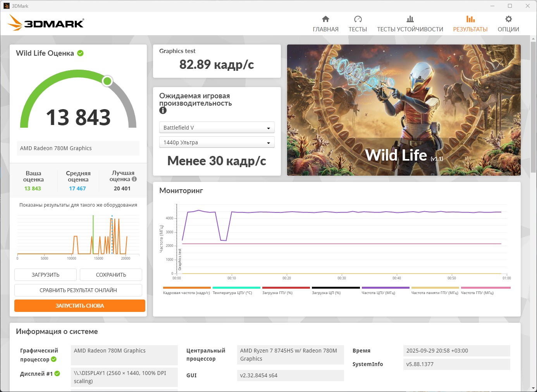537x392 pixels.
Task: Toggle the Загрузка ГПУ (%) legend item
Action: (286, 291)
